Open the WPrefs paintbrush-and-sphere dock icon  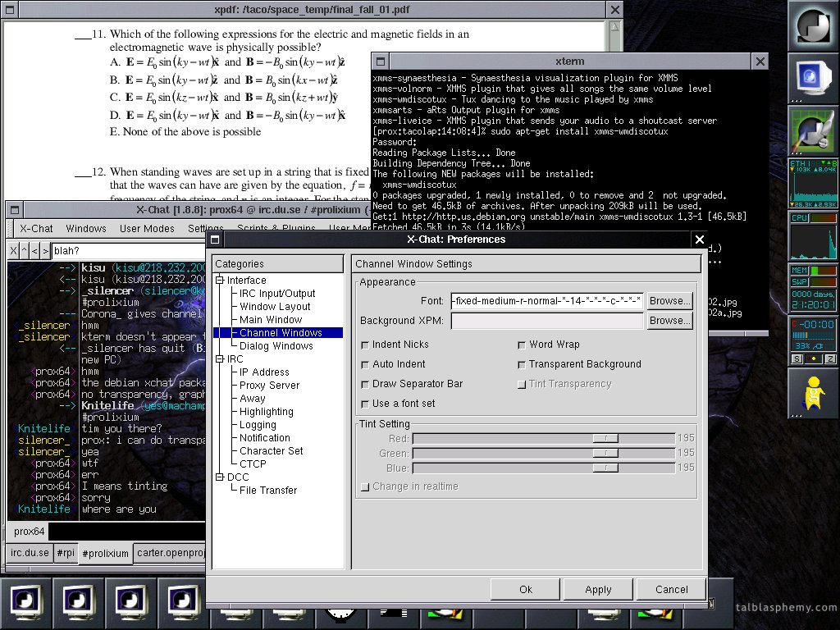tap(813, 130)
